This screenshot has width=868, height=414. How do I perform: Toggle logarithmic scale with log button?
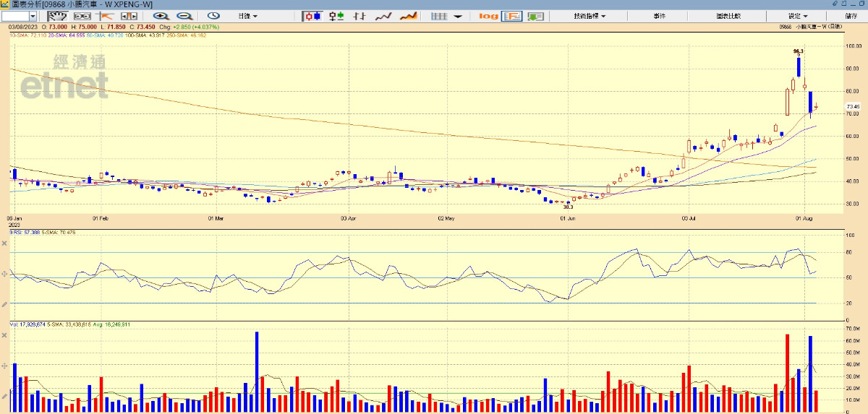click(489, 15)
